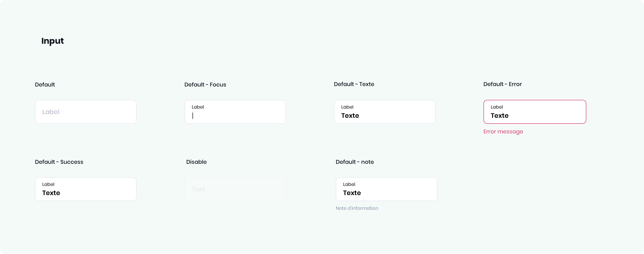Click the "Default - Focus" section title
Image resolution: width=644 pixels, height=254 pixels.
tap(205, 84)
